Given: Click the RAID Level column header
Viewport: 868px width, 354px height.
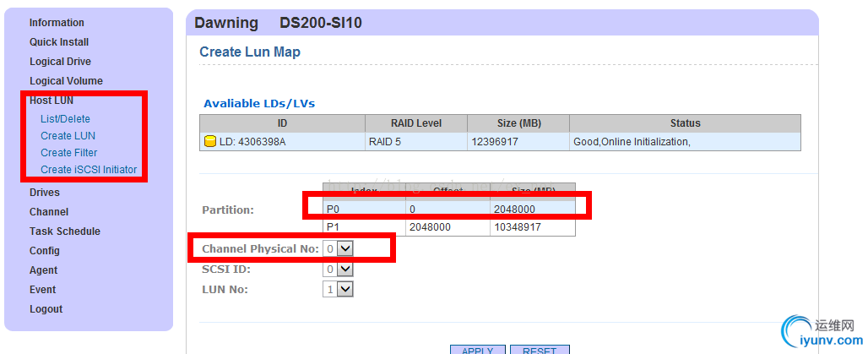Looking at the screenshot, I should (416, 123).
